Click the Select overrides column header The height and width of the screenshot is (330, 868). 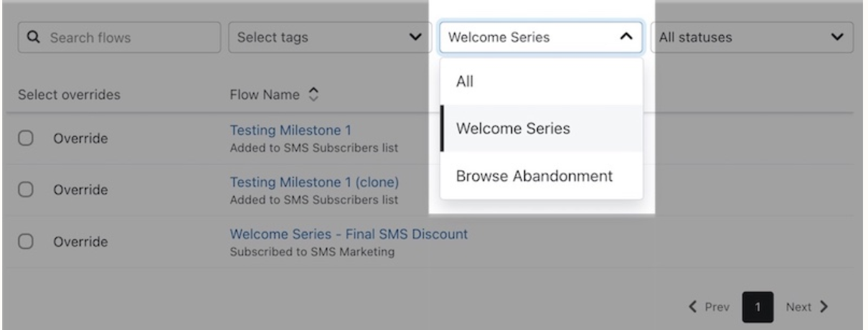click(69, 94)
